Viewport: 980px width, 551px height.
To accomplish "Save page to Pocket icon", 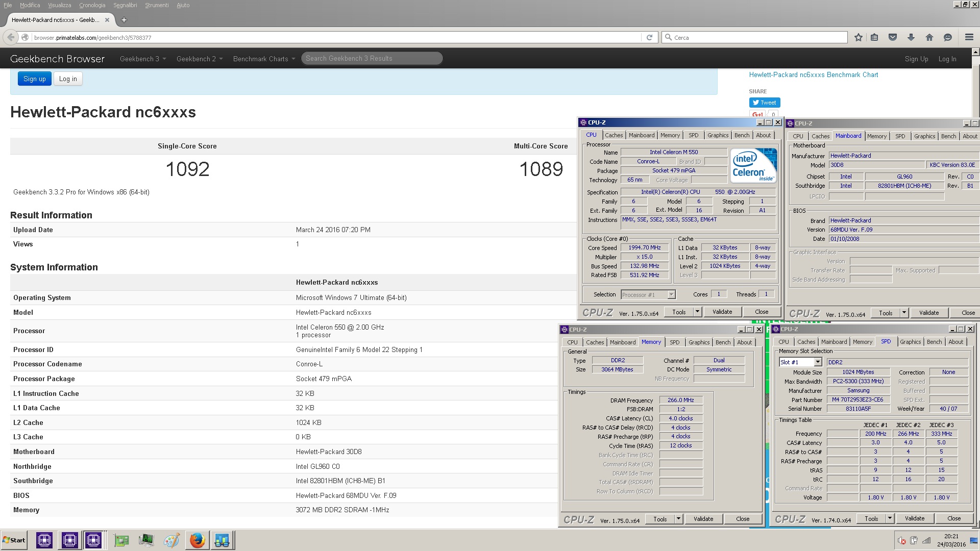I will point(893,37).
